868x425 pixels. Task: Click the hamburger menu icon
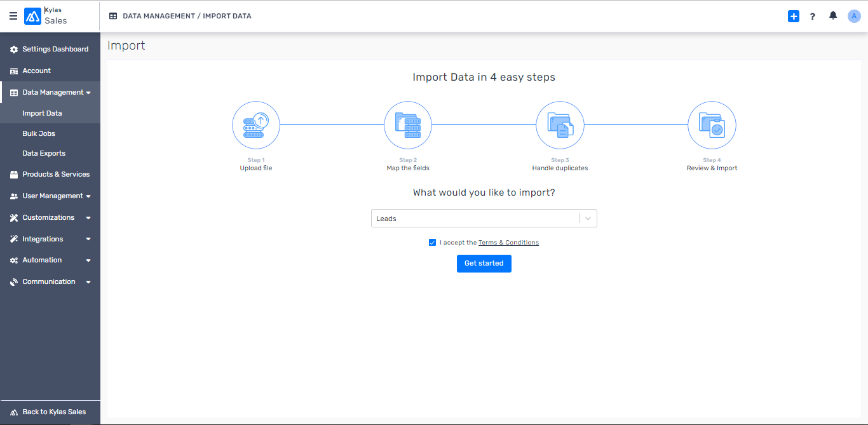[13, 16]
